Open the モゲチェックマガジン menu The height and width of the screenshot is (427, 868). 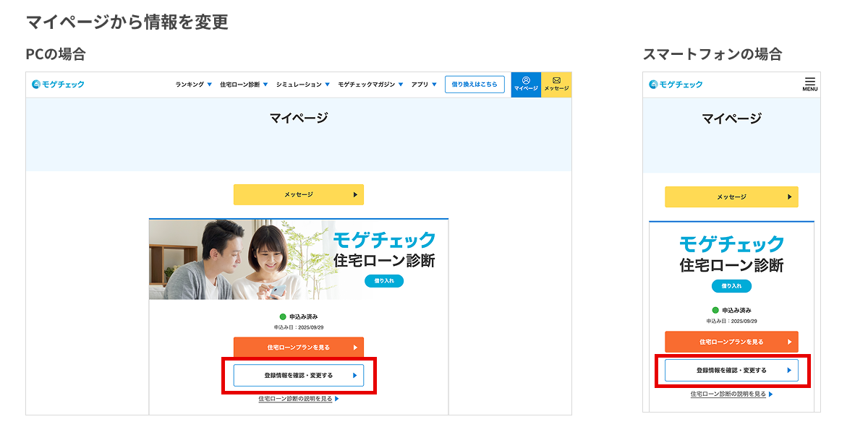[370, 85]
